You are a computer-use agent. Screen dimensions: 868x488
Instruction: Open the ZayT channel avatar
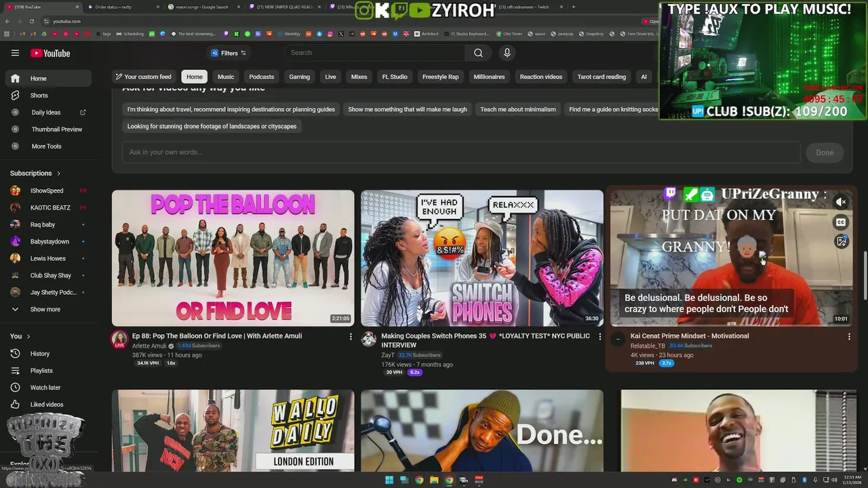369,339
